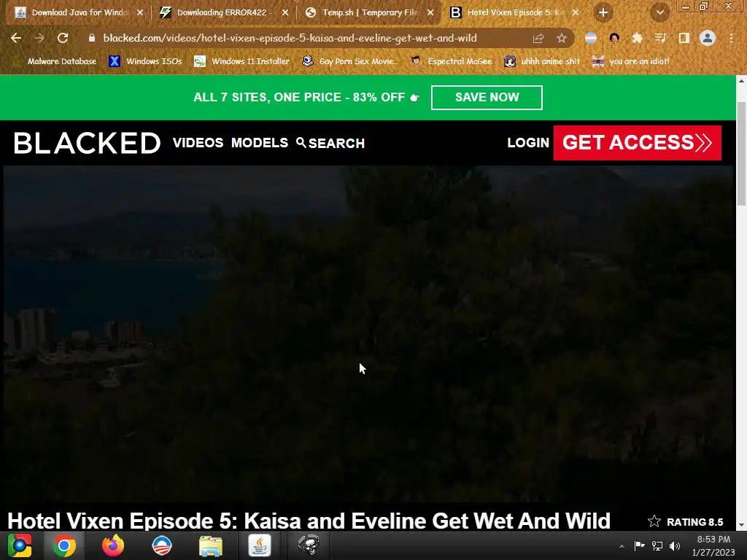Open the Malware Database bookmark
The width and height of the screenshot is (747, 560).
click(55, 61)
